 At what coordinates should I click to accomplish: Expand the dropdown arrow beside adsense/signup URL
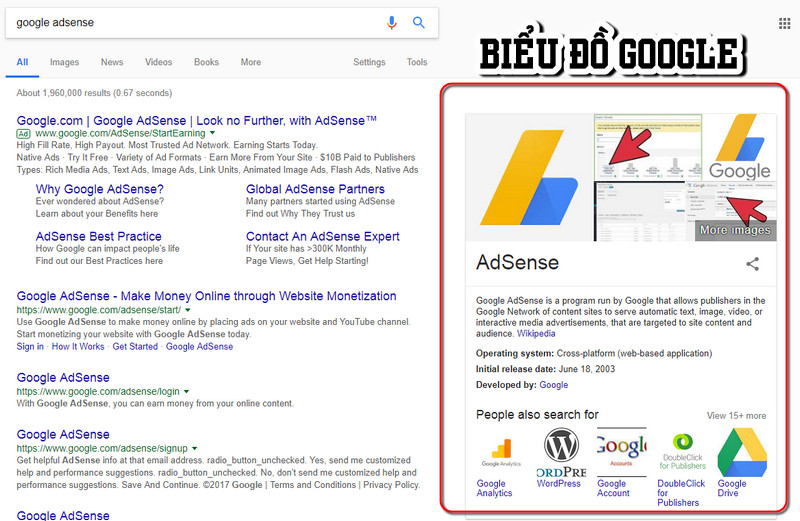pyautogui.click(x=194, y=449)
